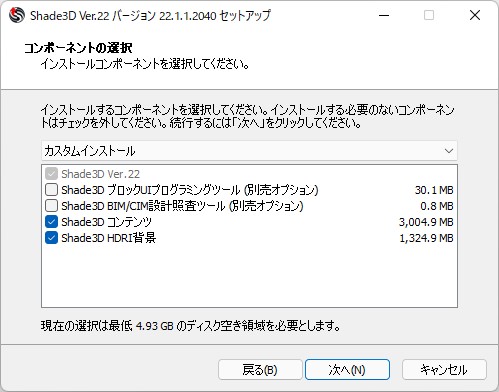Click the ブロックUIプログラミングツール component label
The image size is (499, 392).
tap(190, 190)
